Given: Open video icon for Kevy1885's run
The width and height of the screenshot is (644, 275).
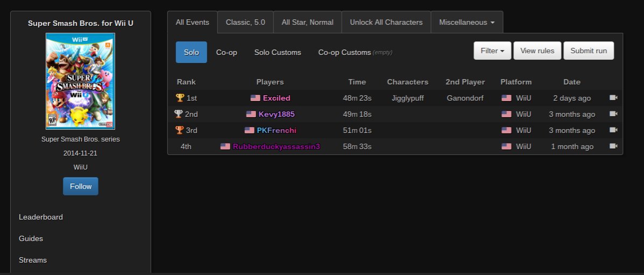Looking at the screenshot, I should click(613, 114).
